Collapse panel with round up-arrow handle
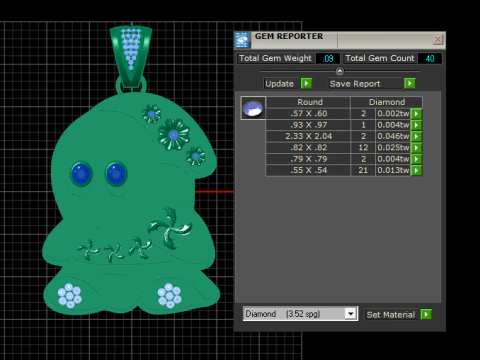The image size is (480, 360). (x=340, y=71)
